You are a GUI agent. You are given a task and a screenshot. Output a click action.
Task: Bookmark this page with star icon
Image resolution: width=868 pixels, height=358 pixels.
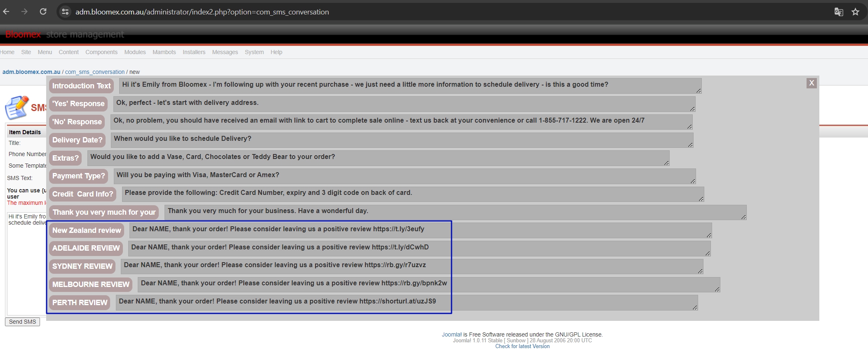pyautogui.click(x=856, y=12)
